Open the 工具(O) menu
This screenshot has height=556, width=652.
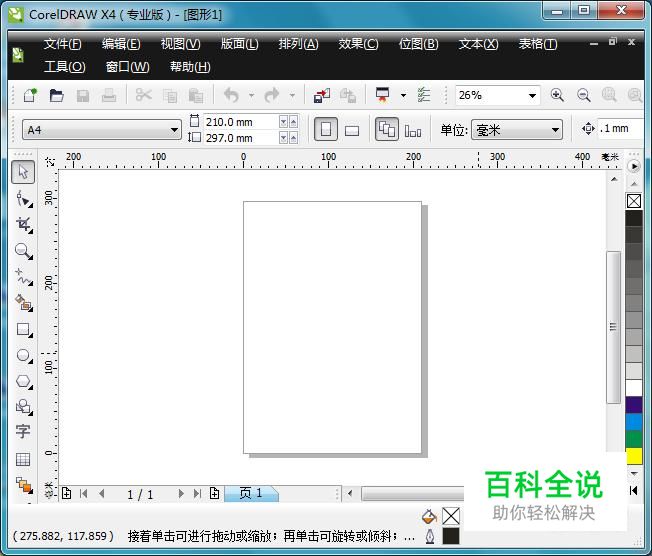coord(64,67)
